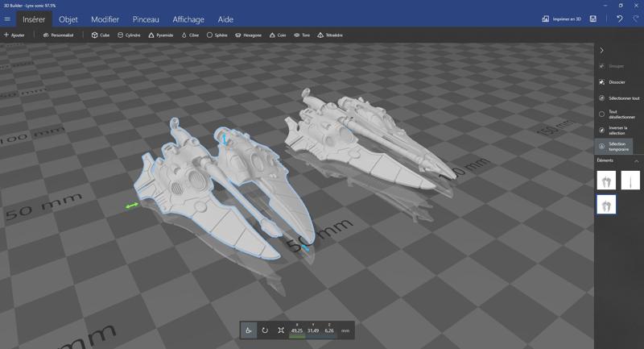
Task: Open the hamburger menu
Action: (x=8, y=19)
